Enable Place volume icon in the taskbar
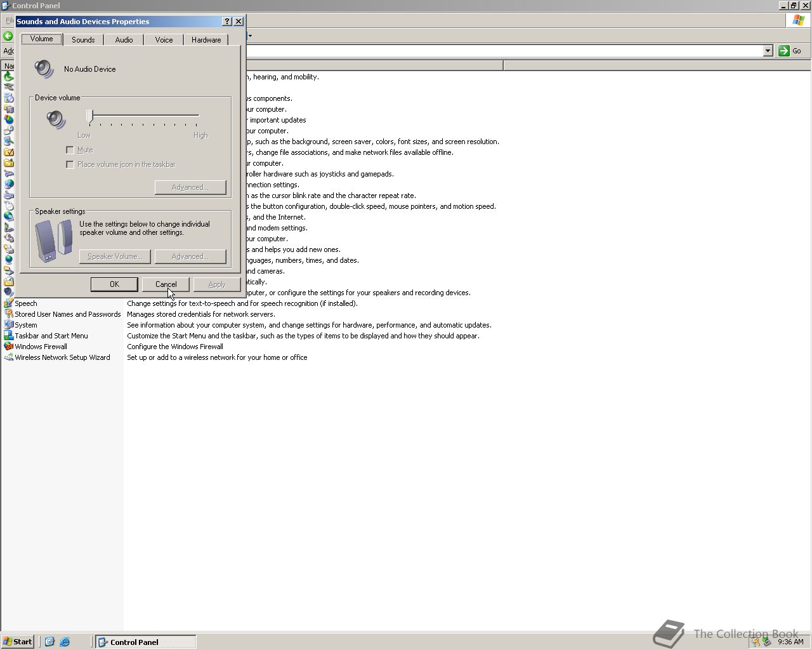This screenshot has height=650, width=812. [x=70, y=164]
